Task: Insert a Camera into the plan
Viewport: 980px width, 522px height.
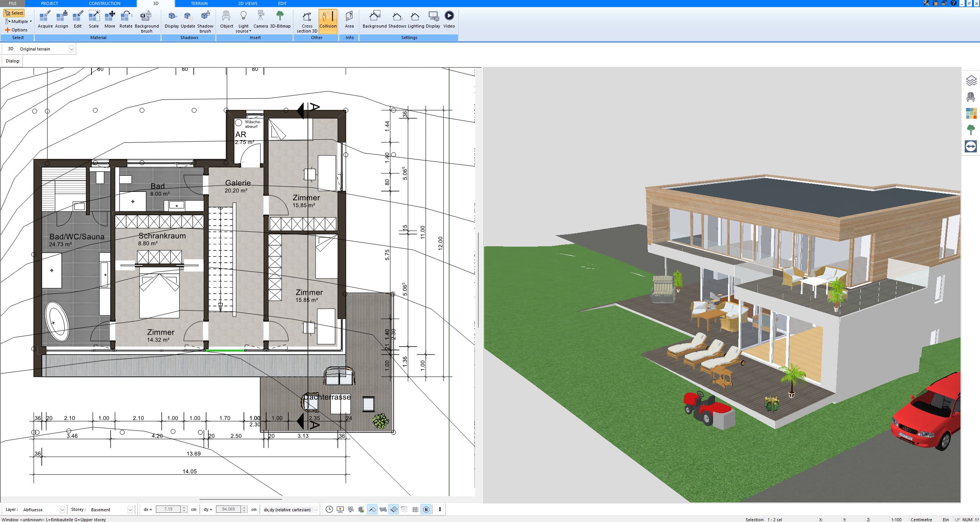Action: [x=261, y=20]
